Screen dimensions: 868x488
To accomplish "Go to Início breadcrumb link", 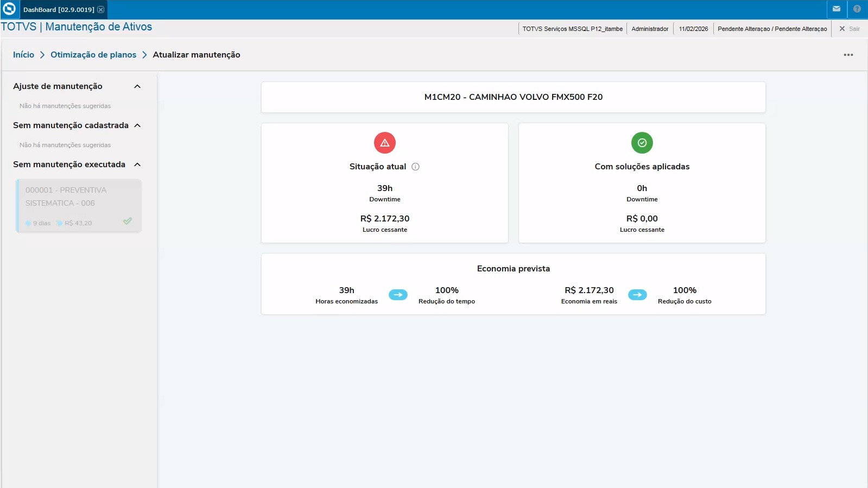I will [x=23, y=55].
